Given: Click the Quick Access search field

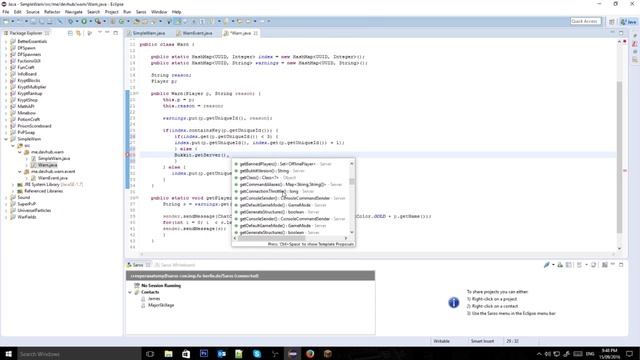Looking at the screenshot, I should point(585,21).
